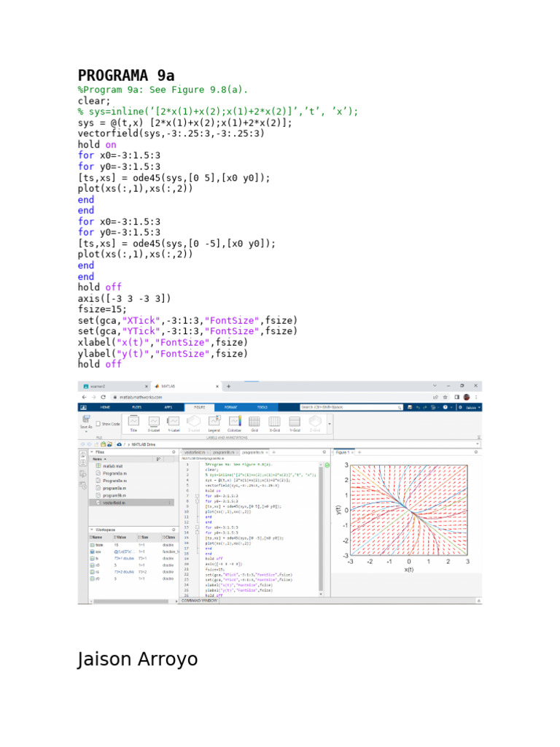This screenshot has width=560, height=747.
Task: Add a Colorbar to the plot
Action: [x=234, y=422]
